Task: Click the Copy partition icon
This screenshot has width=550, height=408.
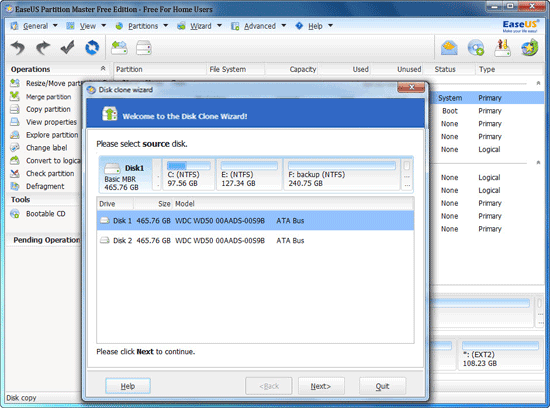Action: [15, 109]
